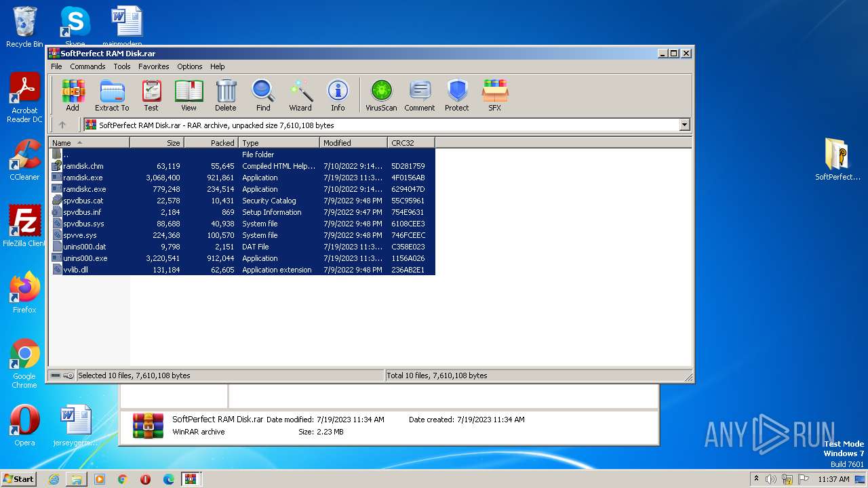Select vvlib.dll in the file list
The image size is (868, 488).
[242, 270]
